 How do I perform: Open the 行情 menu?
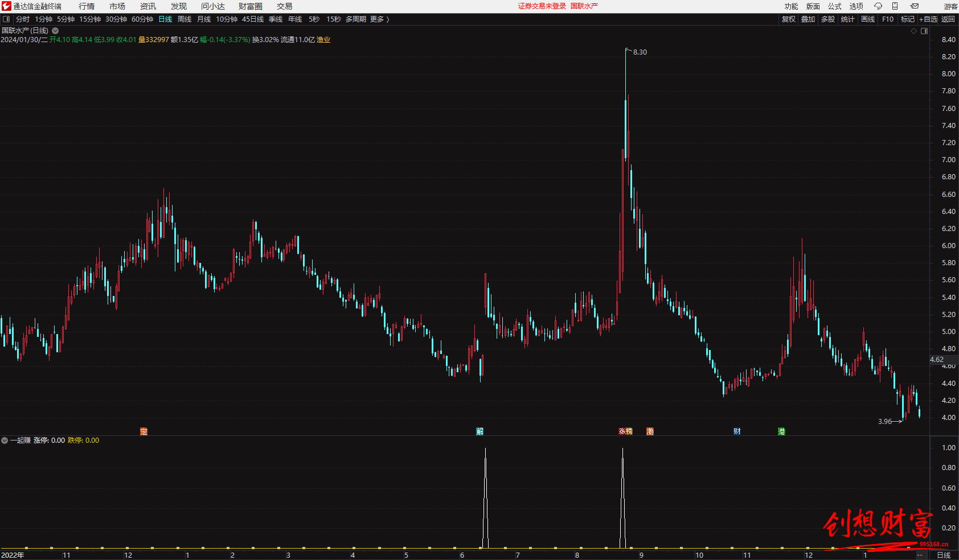[x=87, y=6]
